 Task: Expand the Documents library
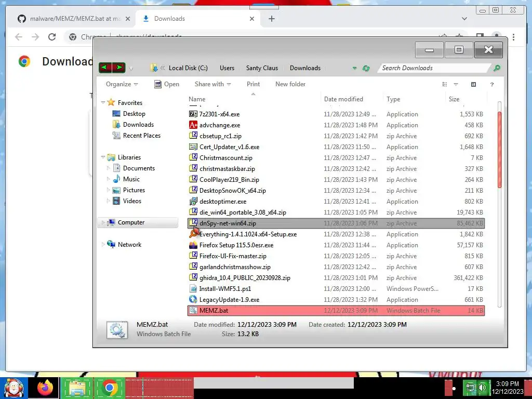click(x=109, y=168)
